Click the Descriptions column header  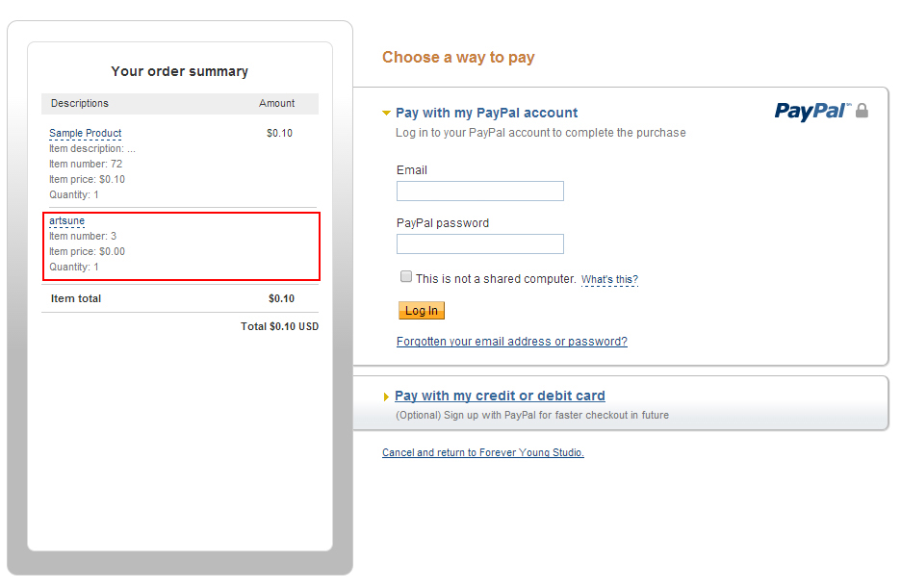click(80, 103)
